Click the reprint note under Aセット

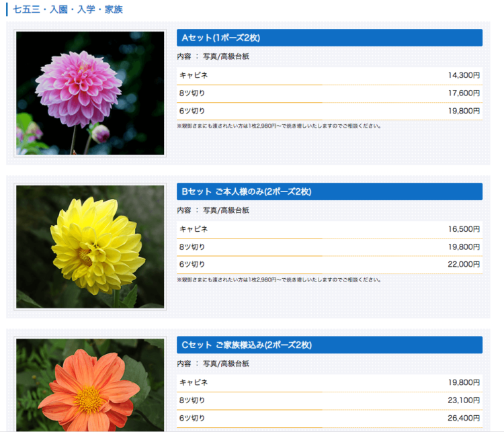coord(279,126)
